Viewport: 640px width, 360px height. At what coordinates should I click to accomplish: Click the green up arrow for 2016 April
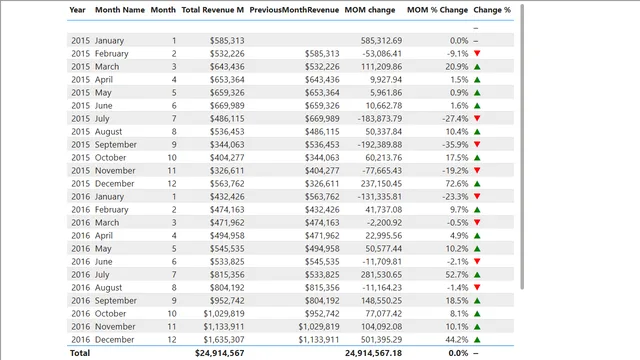tap(477, 236)
